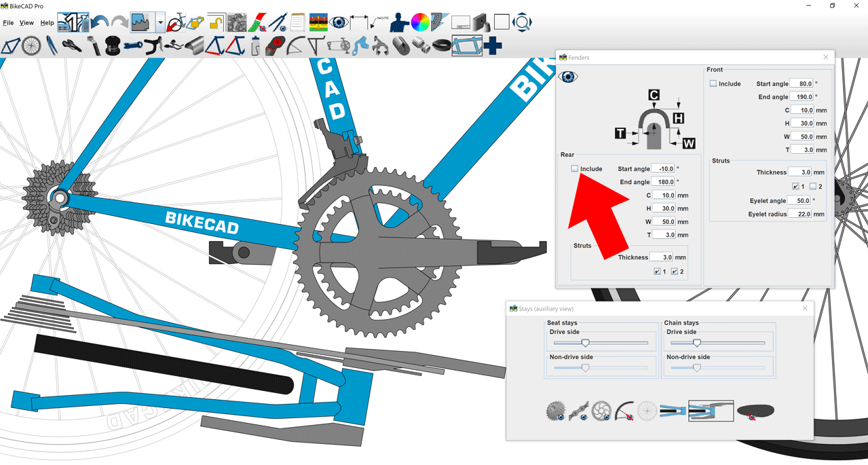Click Front End angle field
This screenshot has width=868, height=465.
pyautogui.click(x=801, y=97)
